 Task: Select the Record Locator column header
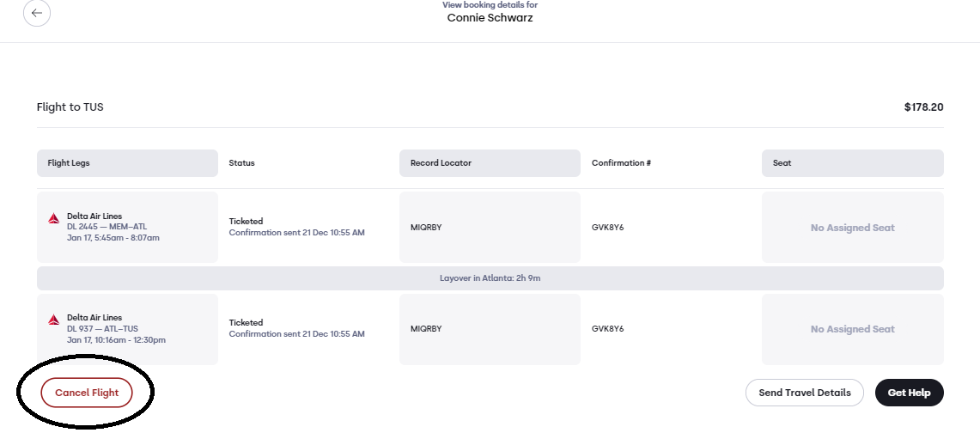[x=490, y=163]
